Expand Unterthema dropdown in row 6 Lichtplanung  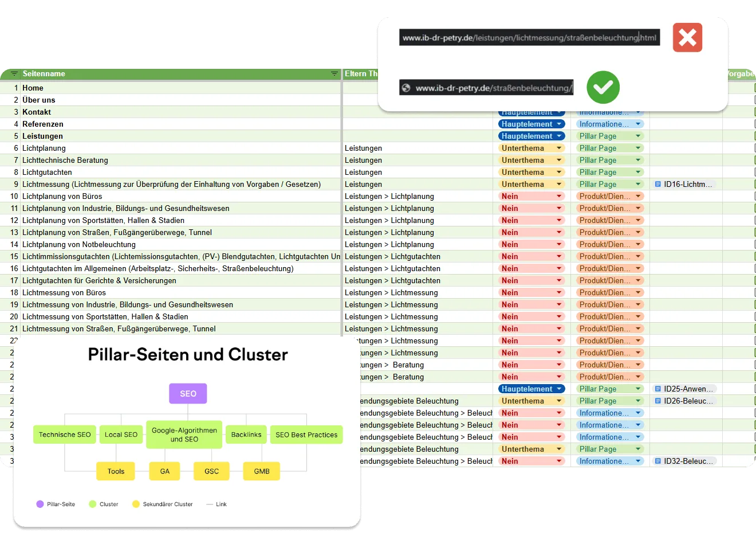coord(531,148)
